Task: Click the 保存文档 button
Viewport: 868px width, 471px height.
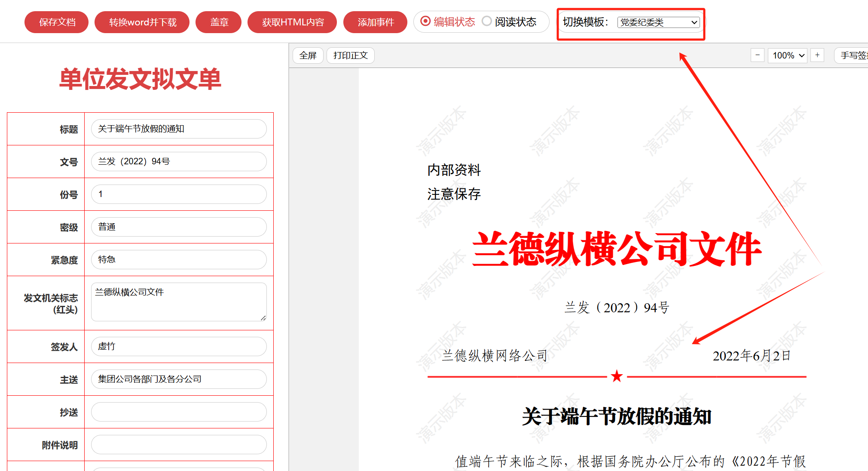Action: [57, 22]
